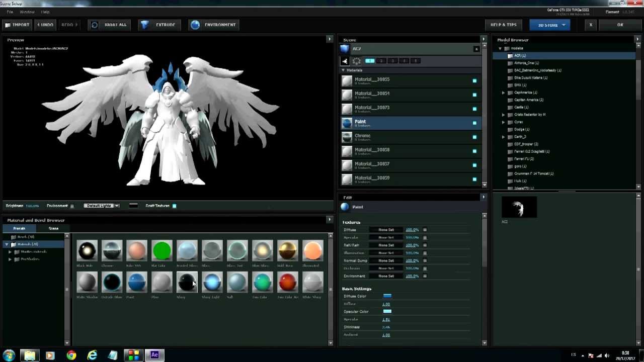
Task: Click the Windows Start button
Action: click(9, 355)
